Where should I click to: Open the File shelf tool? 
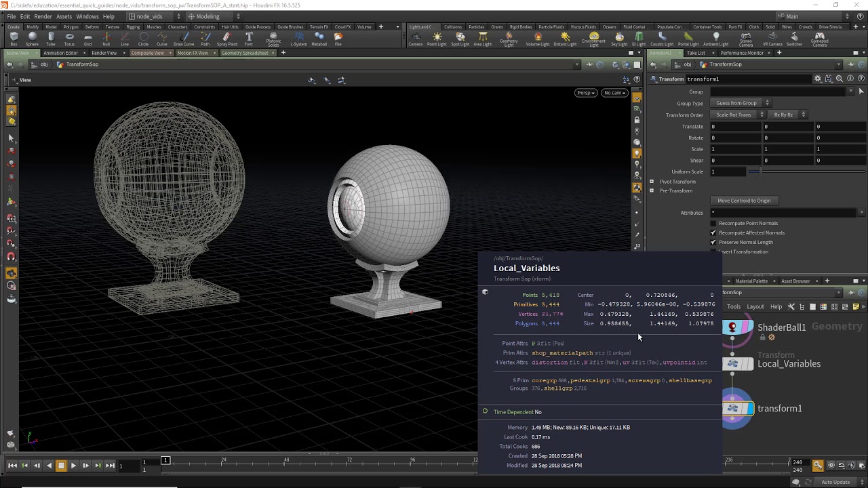338,39
